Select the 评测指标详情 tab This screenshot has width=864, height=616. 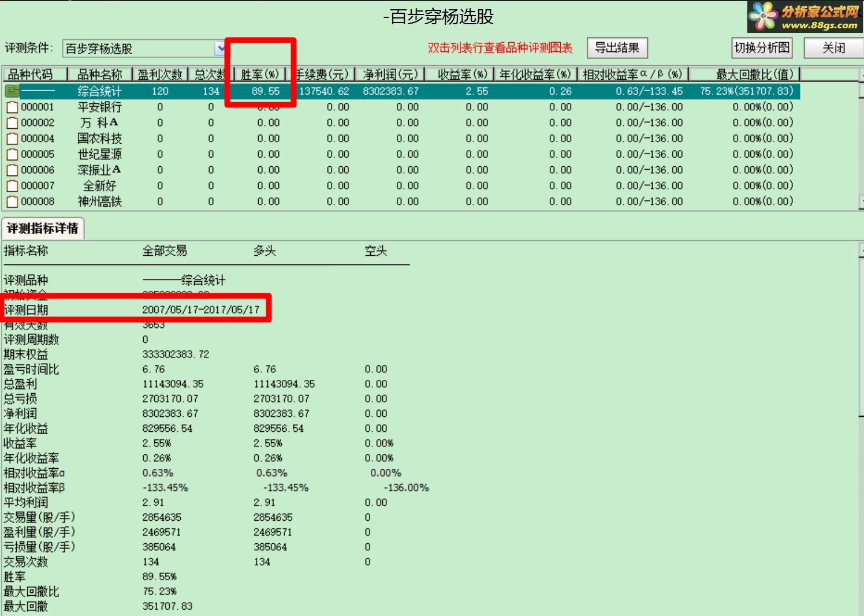[x=43, y=229]
